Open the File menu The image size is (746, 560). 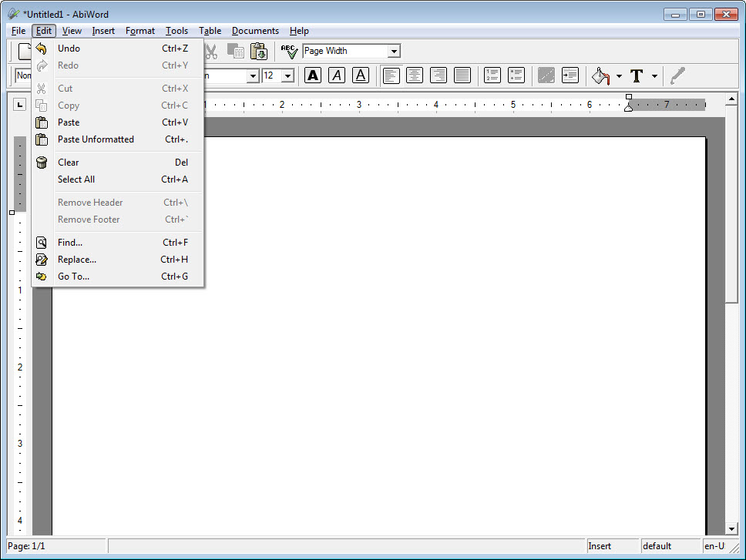tap(18, 31)
